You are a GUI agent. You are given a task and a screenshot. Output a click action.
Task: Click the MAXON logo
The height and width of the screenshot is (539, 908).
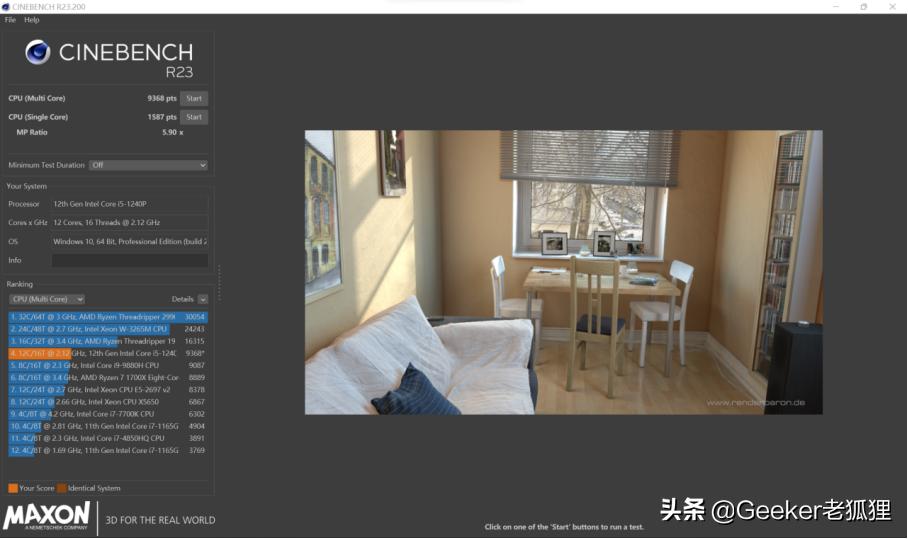(x=46, y=516)
